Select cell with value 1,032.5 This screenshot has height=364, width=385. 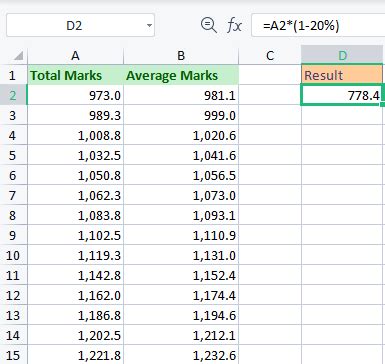(x=75, y=155)
